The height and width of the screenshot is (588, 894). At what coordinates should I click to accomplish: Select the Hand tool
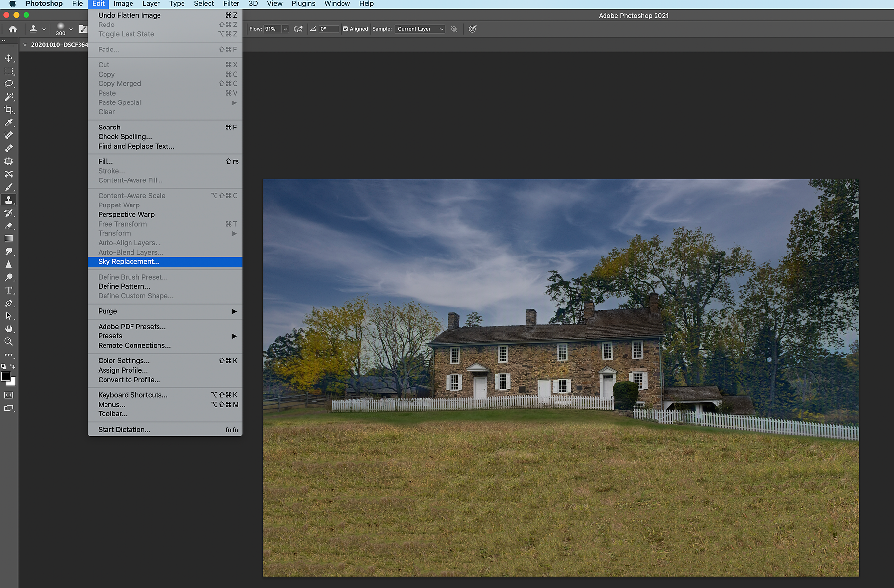[9, 329]
